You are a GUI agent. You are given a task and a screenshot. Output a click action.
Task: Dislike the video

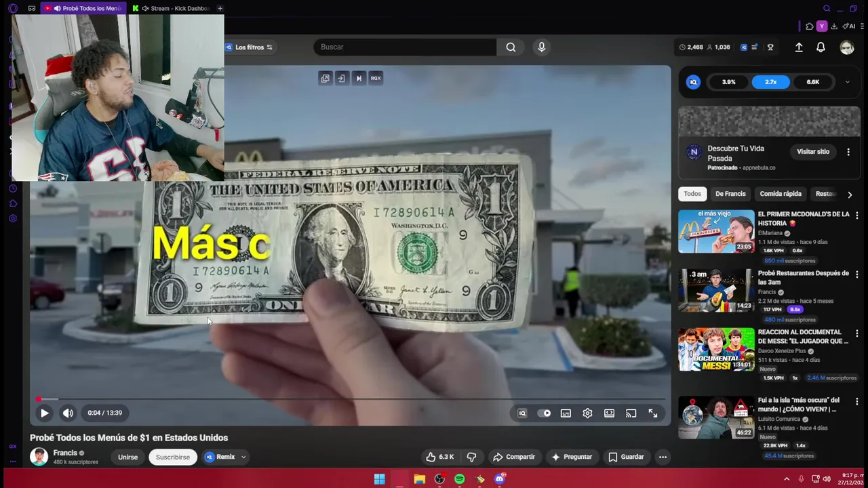(471, 457)
